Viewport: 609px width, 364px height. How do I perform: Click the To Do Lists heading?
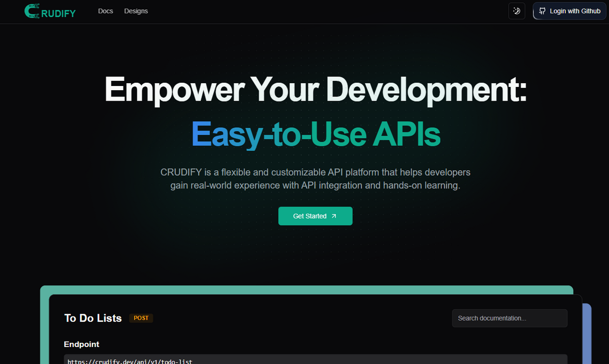pyautogui.click(x=93, y=318)
